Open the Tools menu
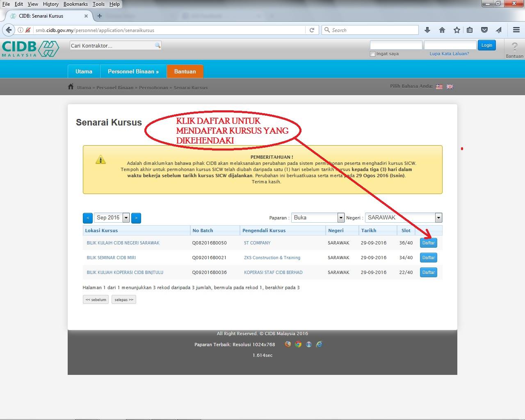The image size is (525, 420). coord(98,4)
